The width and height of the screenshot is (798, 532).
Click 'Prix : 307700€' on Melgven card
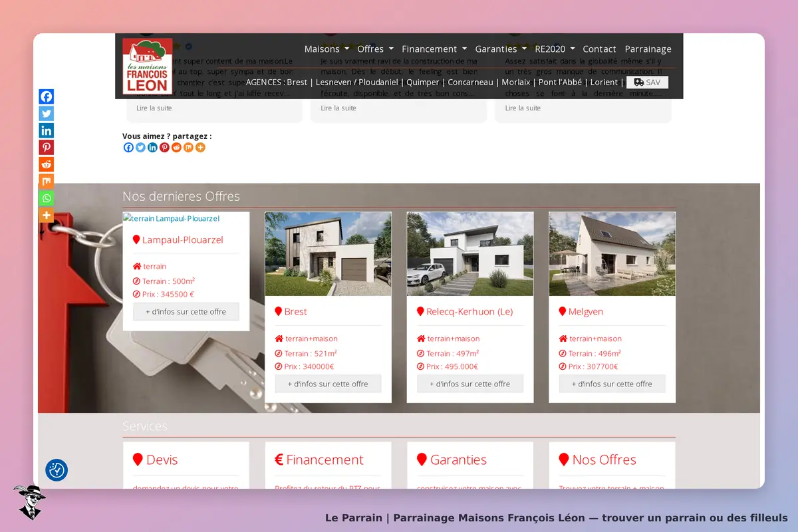593,366
